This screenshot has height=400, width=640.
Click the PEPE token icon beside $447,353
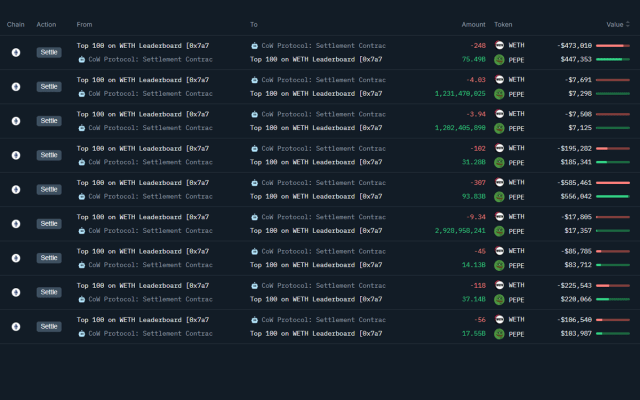click(499, 60)
